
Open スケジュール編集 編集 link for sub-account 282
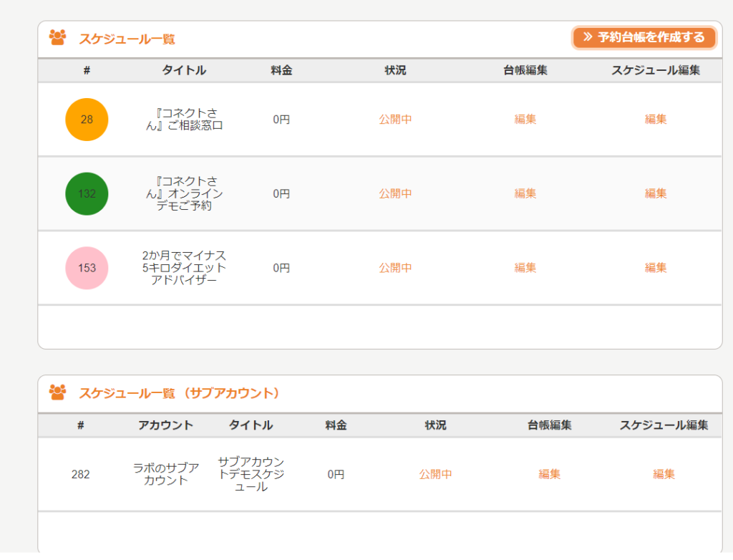[664, 474]
